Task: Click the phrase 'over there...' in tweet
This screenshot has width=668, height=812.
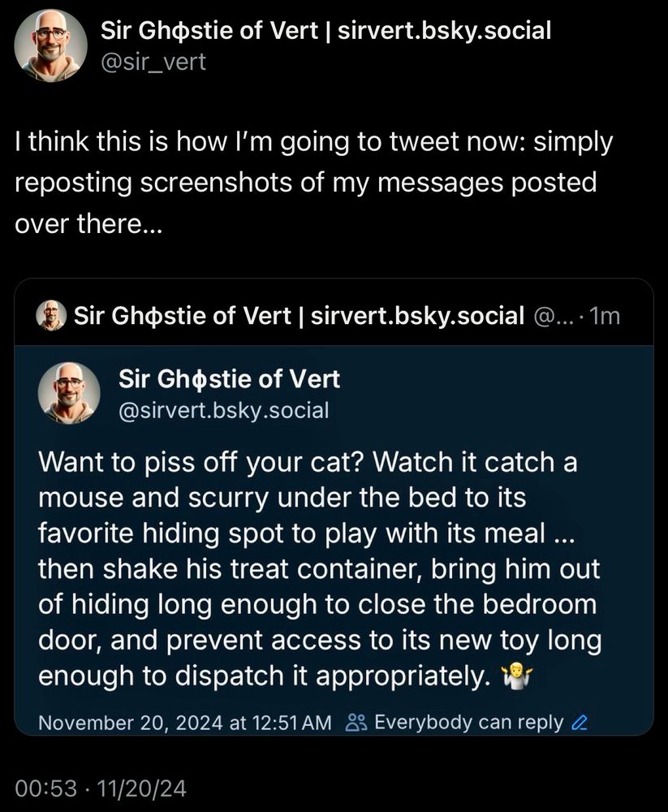Action: pos(88,224)
